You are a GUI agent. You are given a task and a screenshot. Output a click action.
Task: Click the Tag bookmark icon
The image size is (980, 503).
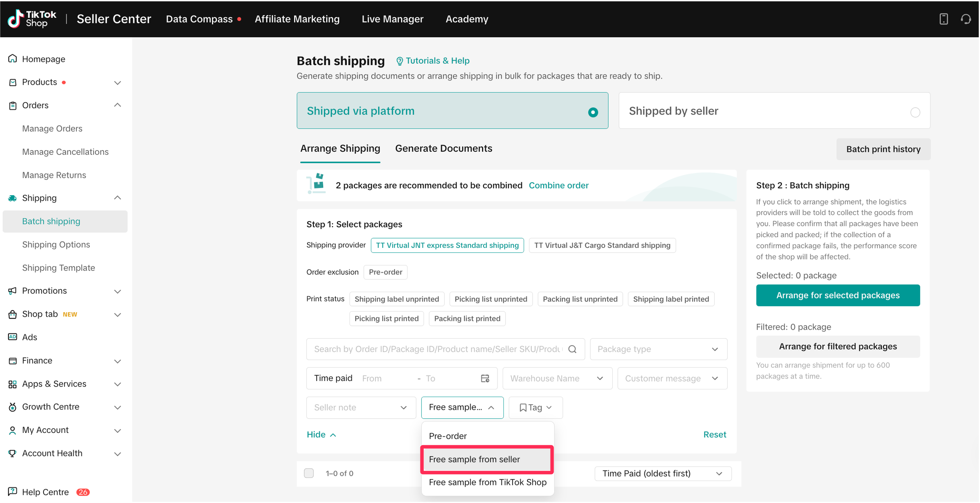click(x=523, y=407)
